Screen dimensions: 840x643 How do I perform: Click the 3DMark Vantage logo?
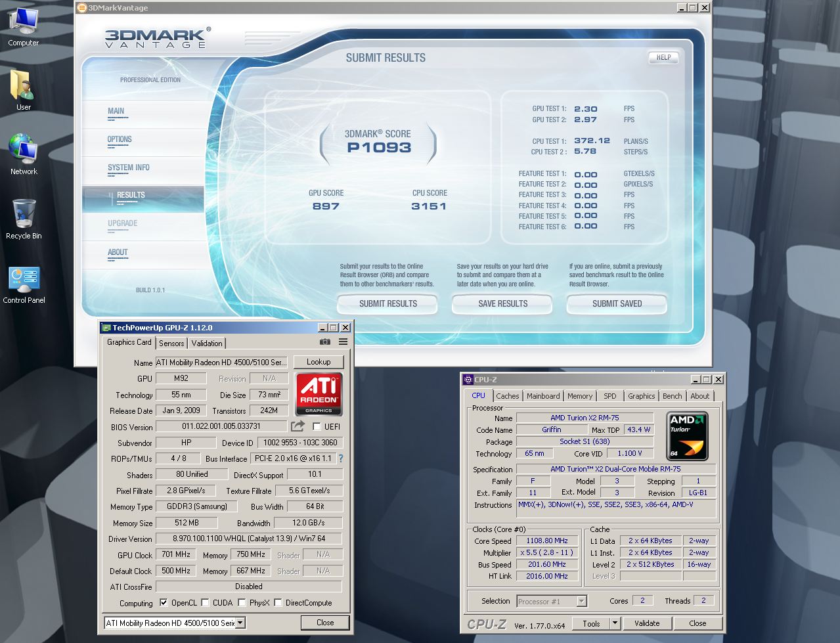coord(158,37)
